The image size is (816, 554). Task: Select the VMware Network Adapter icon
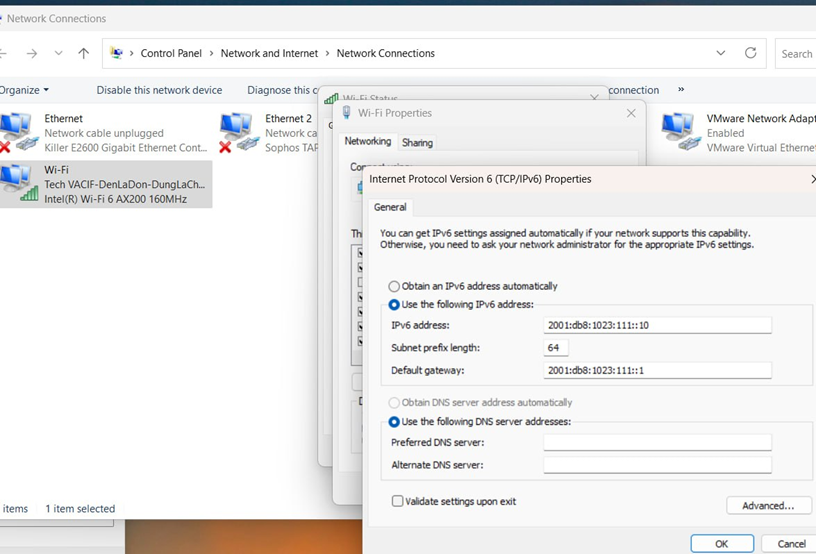pyautogui.click(x=679, y=132)
